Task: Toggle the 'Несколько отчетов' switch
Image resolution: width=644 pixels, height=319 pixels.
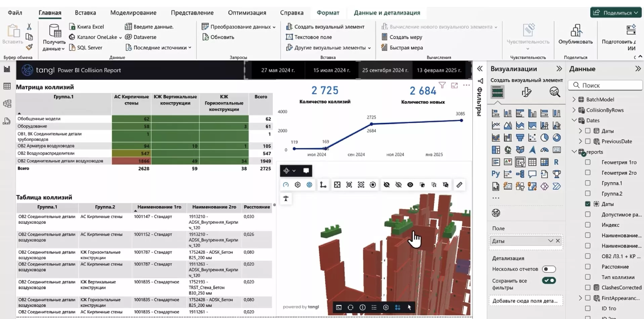Action: point(549,269)
